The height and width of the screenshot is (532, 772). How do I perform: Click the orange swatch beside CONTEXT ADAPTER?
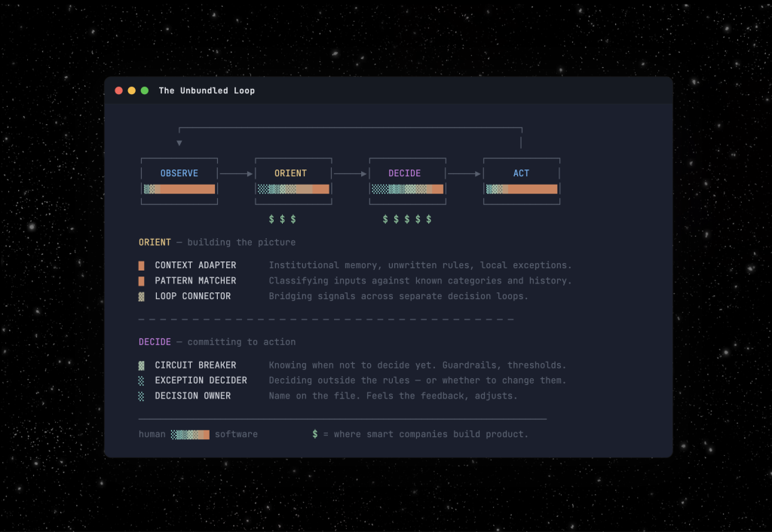(142, 265)
